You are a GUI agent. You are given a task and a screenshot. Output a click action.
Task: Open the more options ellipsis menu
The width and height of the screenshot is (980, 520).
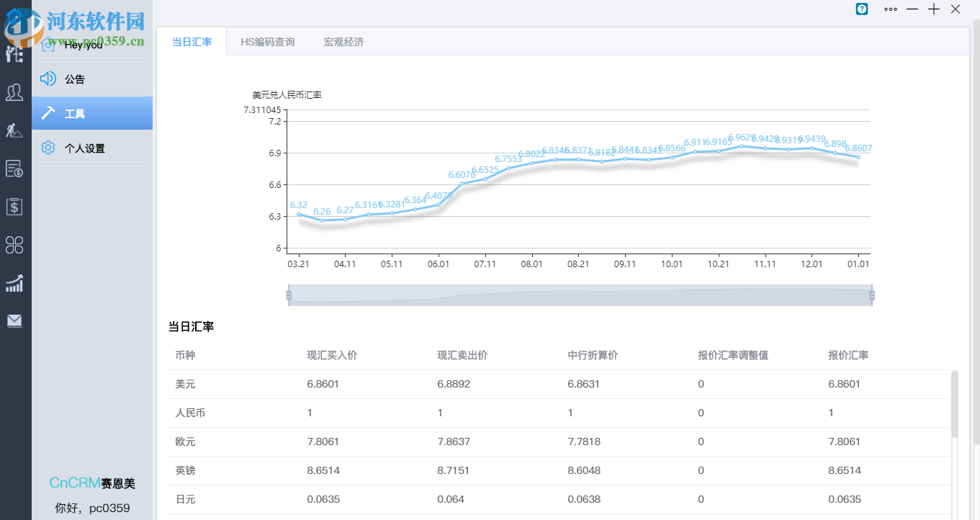[x=890, y=9]
